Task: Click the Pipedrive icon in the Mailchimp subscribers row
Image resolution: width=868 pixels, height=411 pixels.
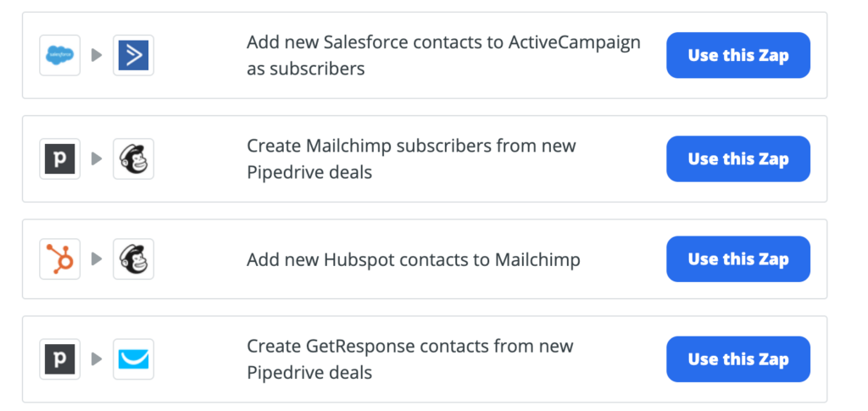Action: 60,159
